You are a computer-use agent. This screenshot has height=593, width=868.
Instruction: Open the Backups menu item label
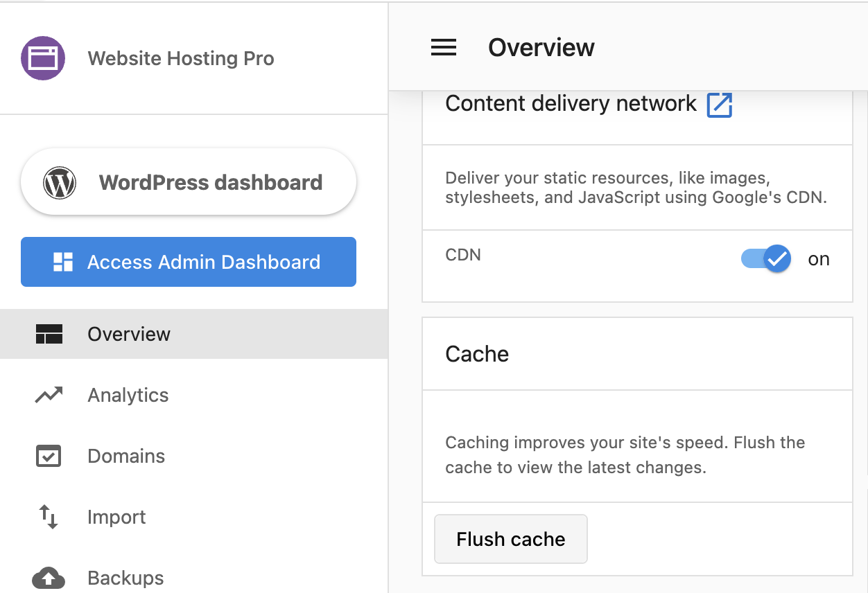pyautogui.click(x=125, y=578)
